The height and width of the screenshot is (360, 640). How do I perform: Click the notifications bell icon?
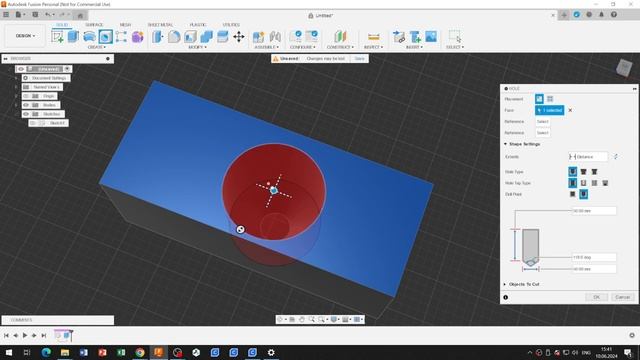click(x=601, y=15)
